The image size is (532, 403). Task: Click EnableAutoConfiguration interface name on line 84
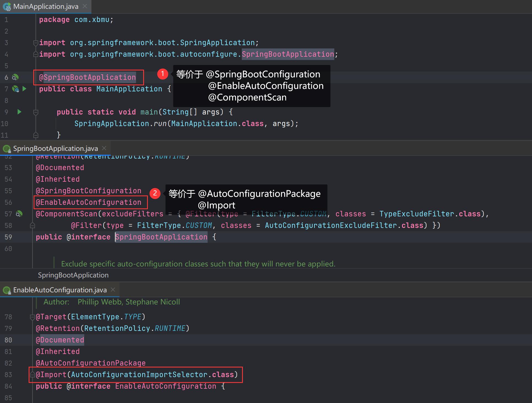166,386
